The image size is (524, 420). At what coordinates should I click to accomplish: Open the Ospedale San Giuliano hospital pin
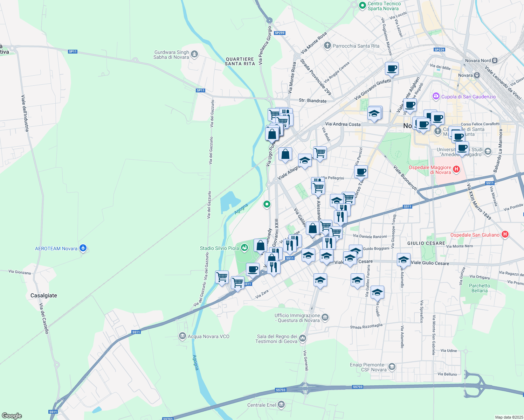pyautogui.click(x=505, y=234)
